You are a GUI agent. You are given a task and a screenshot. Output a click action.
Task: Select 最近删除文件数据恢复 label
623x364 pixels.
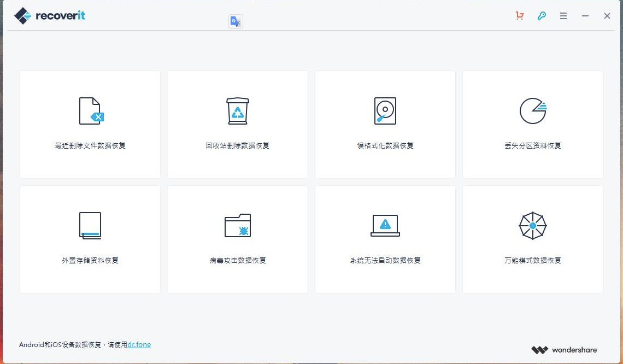pyautogui.click(x=90, y=145)
